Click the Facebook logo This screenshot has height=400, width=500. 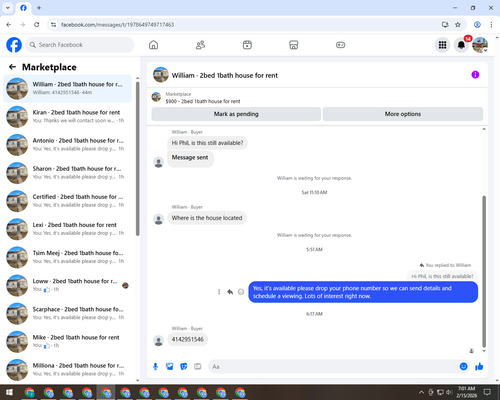pos(14,45)
